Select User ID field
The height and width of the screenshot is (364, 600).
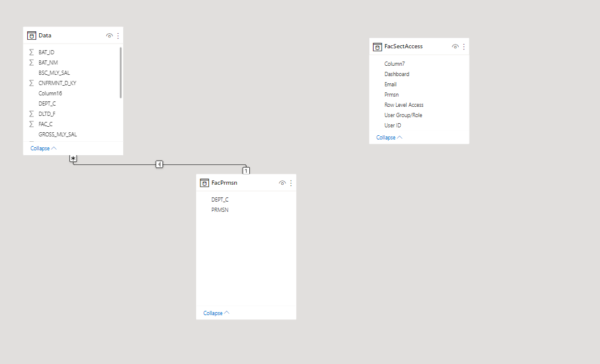pyautogui.click(x=392, y=126)
